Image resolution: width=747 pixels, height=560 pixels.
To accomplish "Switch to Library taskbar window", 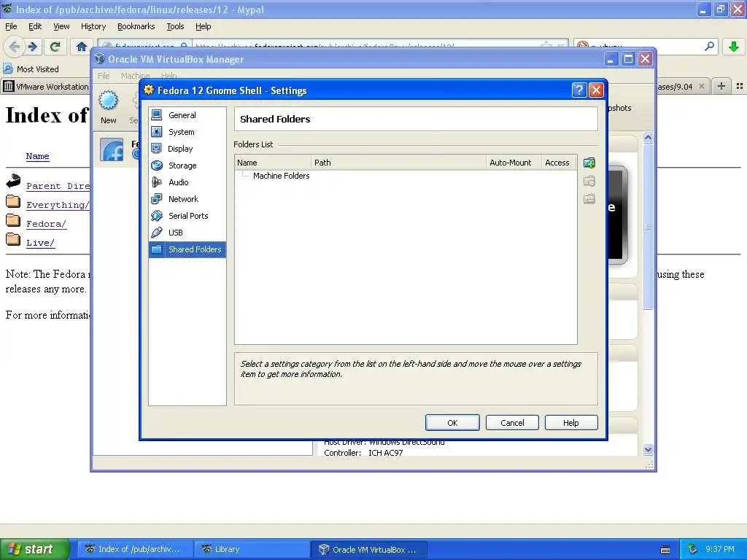I will click(x=252, y=549).
